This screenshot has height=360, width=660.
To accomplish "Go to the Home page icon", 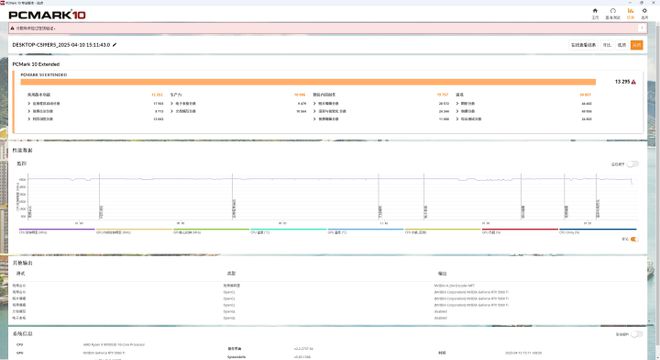I will tap(595, 11).
